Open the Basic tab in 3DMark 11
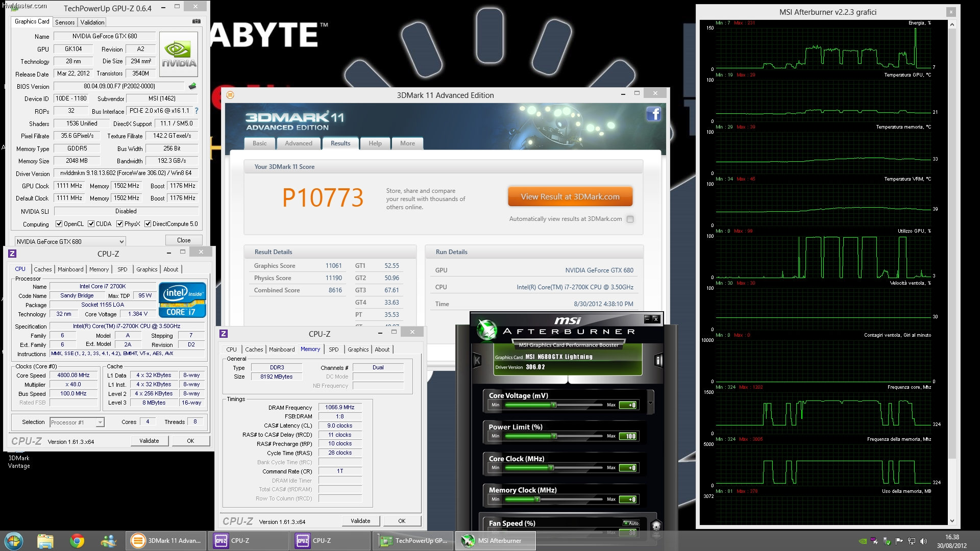 pos(260,143)
